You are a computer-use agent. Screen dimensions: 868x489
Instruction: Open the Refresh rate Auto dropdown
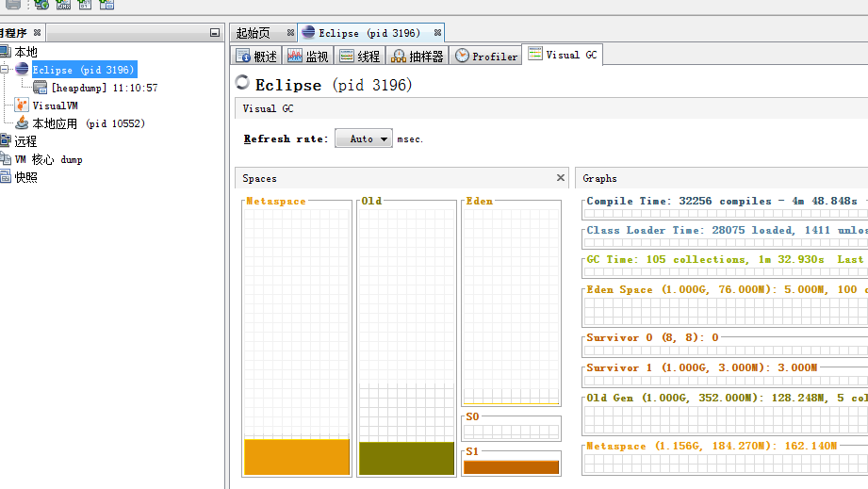[364, 139]
